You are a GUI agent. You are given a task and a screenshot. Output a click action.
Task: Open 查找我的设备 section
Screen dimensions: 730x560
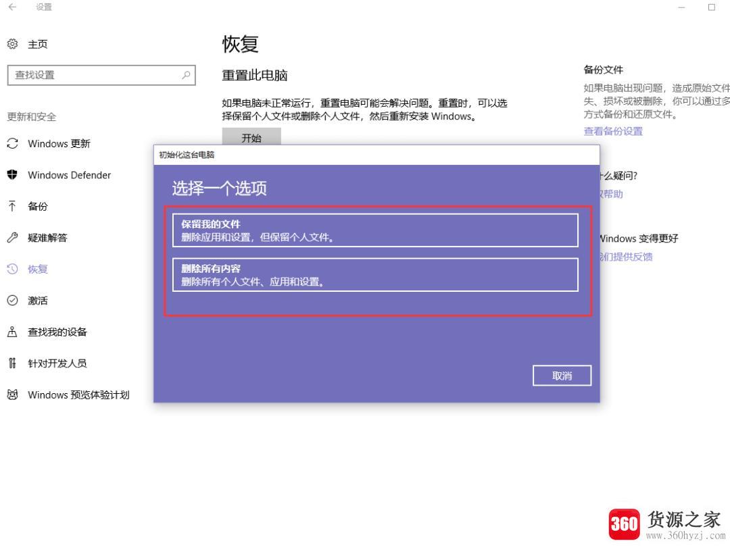coord(57,332)
